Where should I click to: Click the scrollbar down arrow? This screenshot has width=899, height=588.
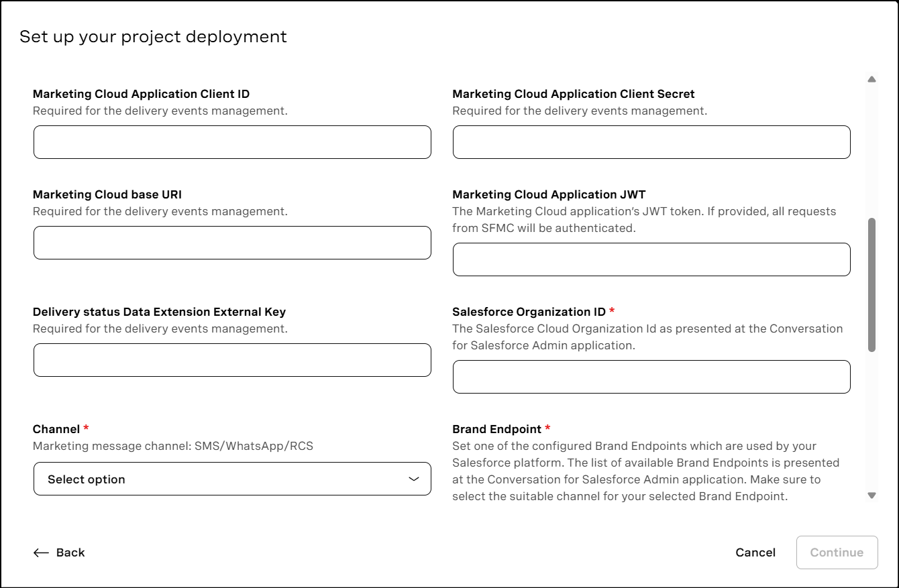[x=871, y=495]
